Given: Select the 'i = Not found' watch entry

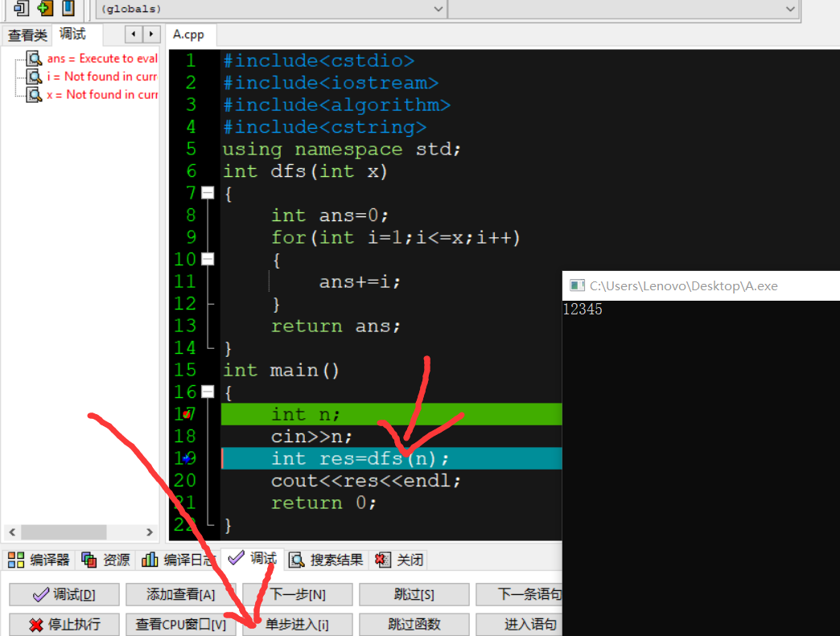Looking at the screenshot, I should point(102,76).
